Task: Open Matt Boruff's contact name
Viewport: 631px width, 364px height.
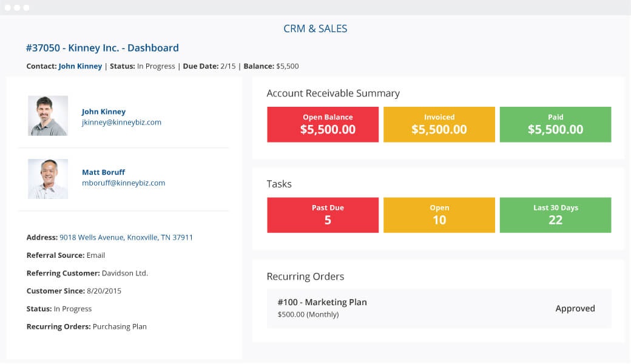Action: [x=103, y=172]
